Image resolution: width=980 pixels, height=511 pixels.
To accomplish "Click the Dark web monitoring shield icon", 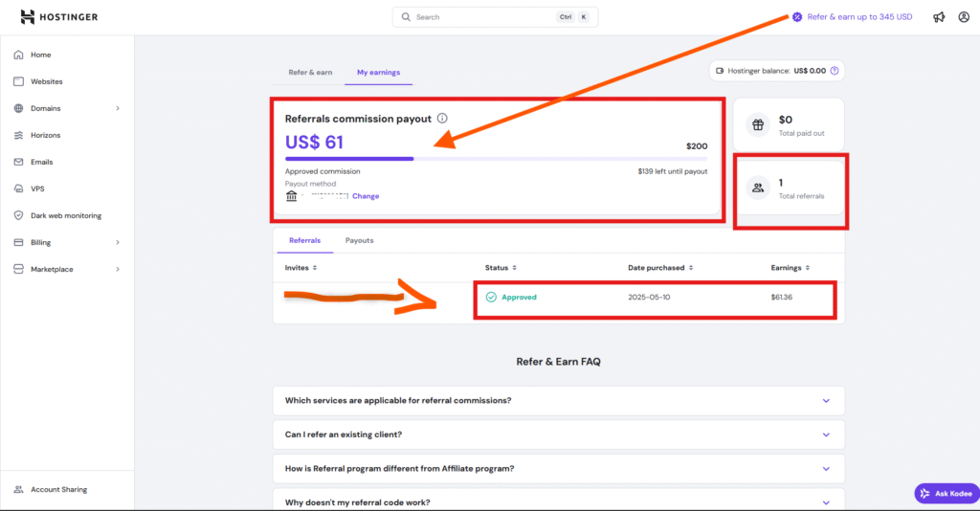I will [x=19, y=215].
